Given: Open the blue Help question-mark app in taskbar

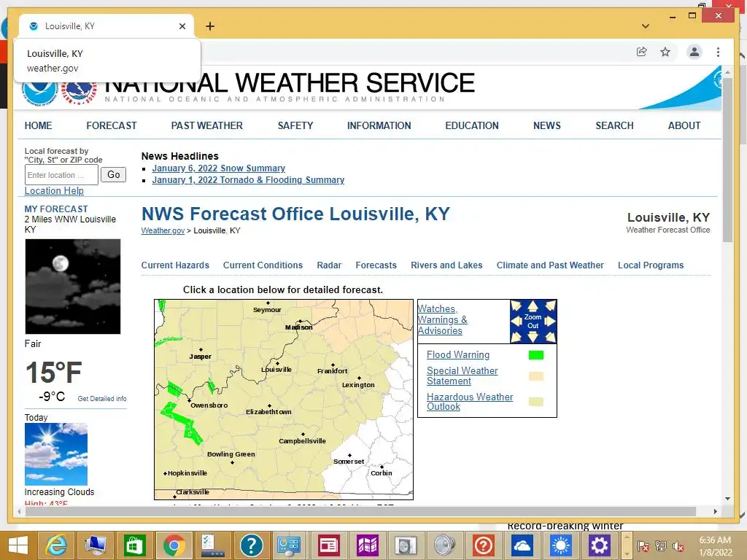Looking at the screenshot, I should 251,545.
